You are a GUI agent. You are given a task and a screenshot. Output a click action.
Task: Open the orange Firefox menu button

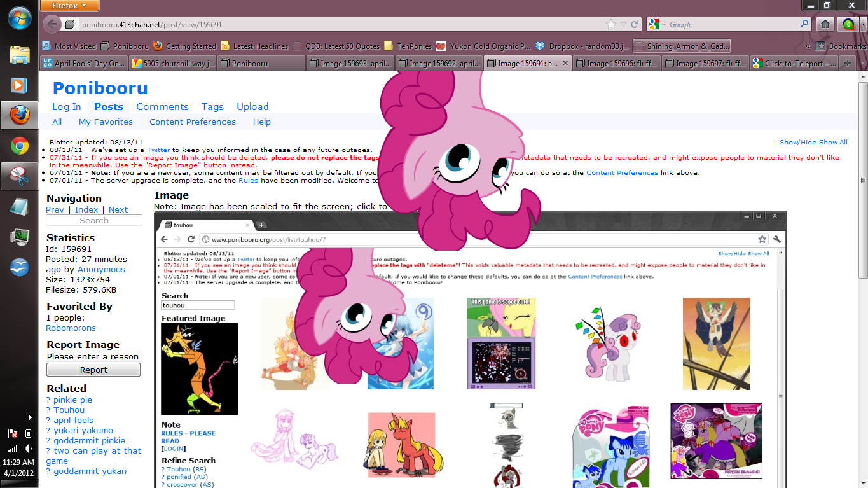click(x=69, y=6)
